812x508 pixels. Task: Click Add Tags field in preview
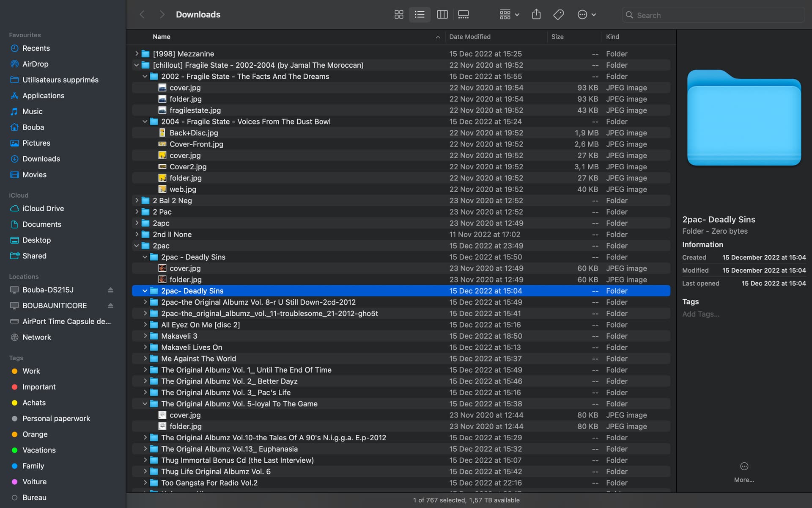coord(700,314)
